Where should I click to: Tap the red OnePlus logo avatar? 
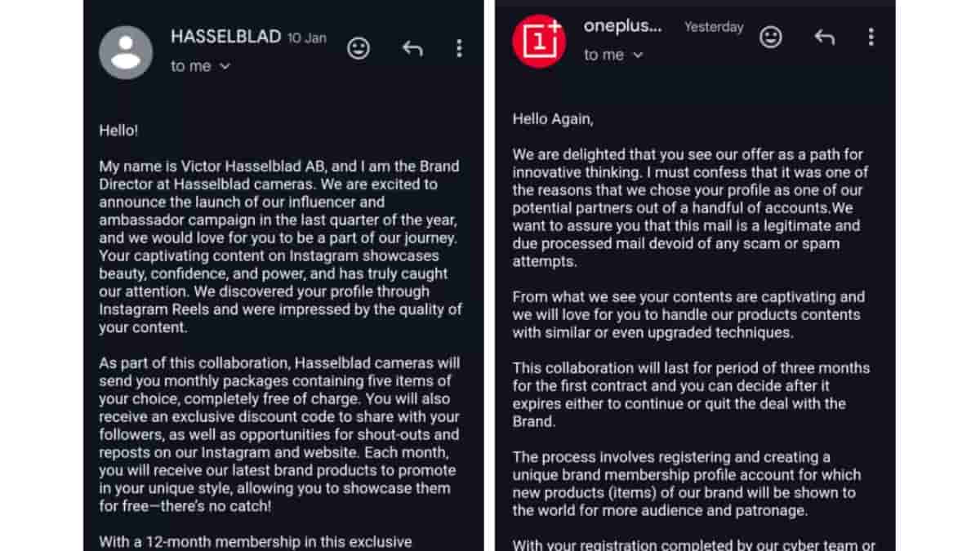tap(539, 41)
